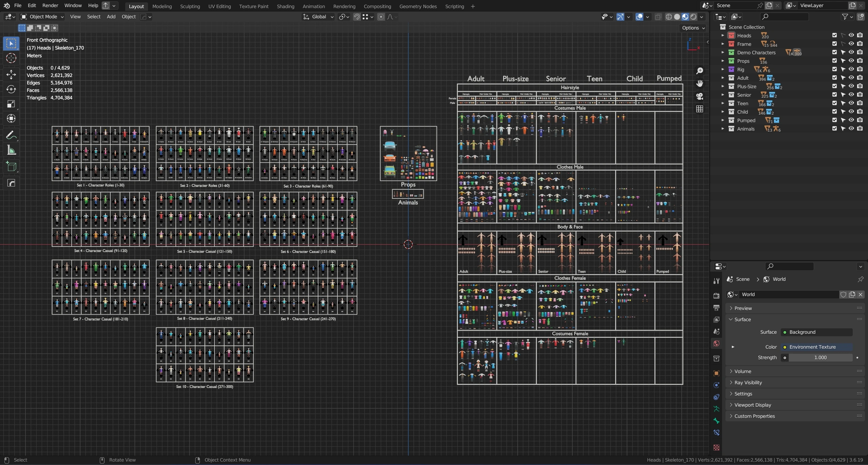Toggle the camera view icon
This screenshot has width=868, height=465.
point(700,96)
